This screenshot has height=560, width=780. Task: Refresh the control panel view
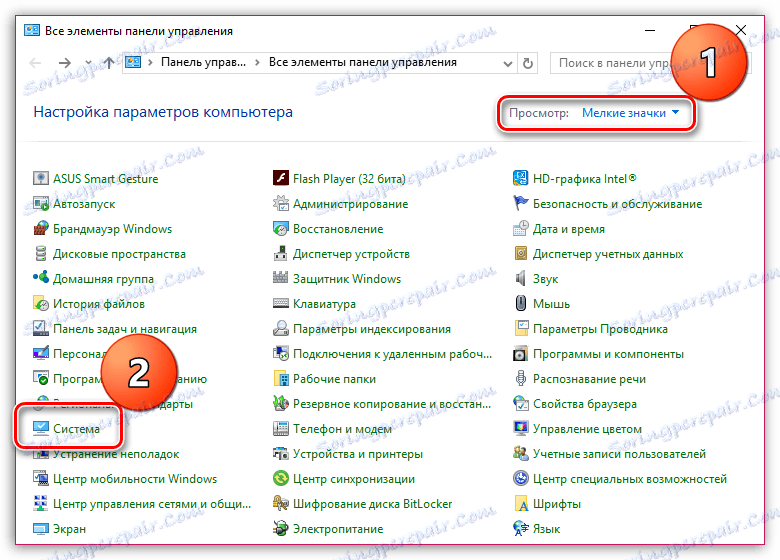528,63
